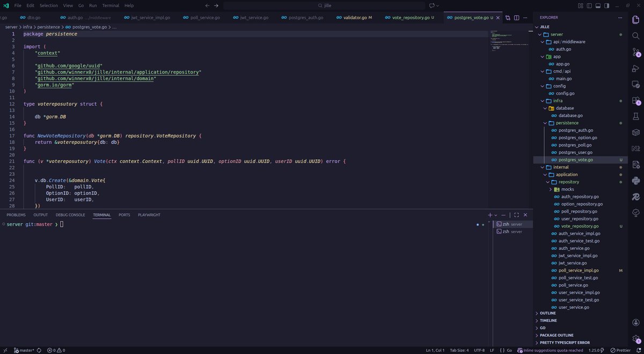Switch to the DEBUG CONSOLE tab
The image size is (644, 354).
[x=70, y=215]
